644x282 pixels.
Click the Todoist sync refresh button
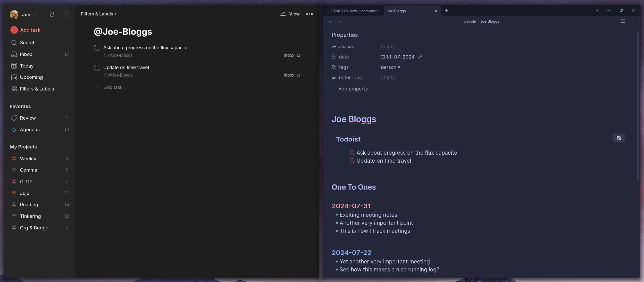(618, 138)
